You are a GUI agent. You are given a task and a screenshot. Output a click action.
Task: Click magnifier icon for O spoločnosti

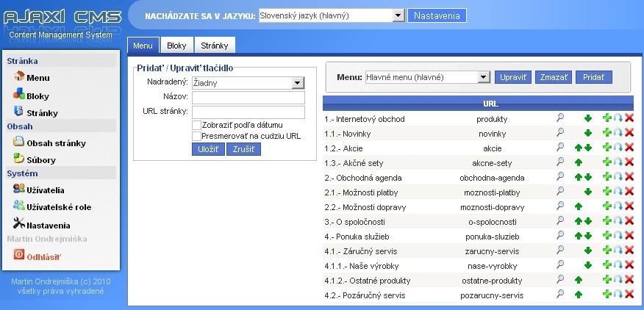point(560,220)
